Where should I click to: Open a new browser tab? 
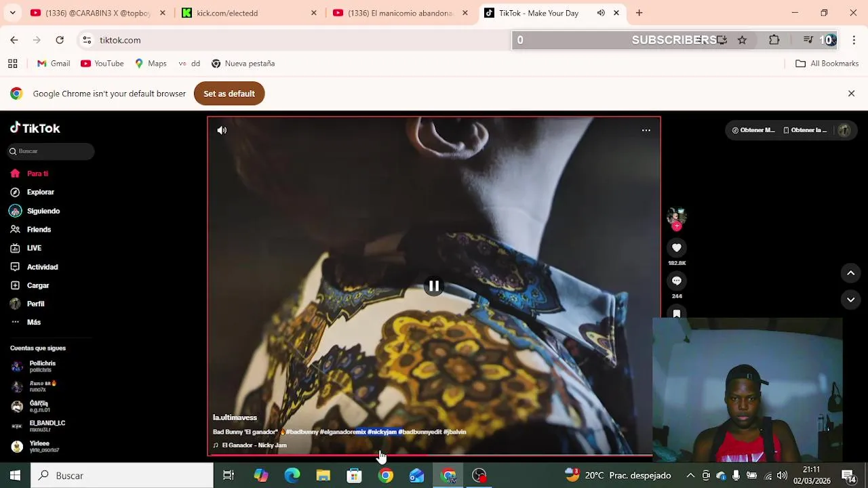coord(639,13)
